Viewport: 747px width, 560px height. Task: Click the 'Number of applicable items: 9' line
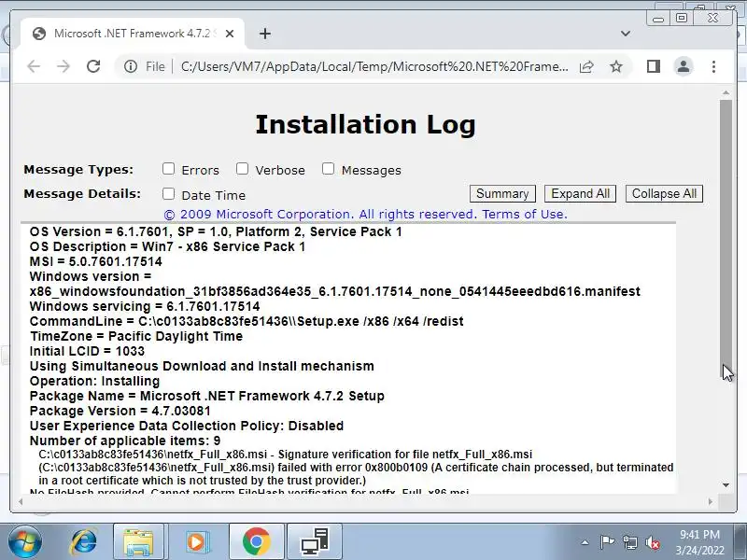click(x=125, y=441)
